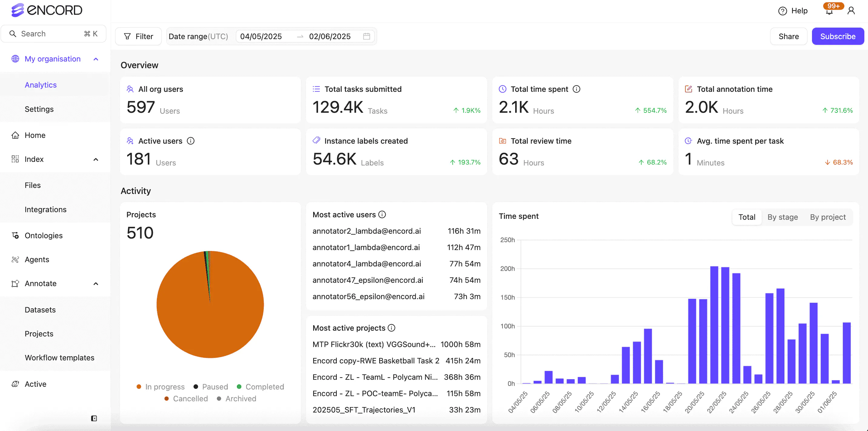The height and width of the screenshot is (431, 868).
Task: Collapse the My organisation section
Action: click(96, 59)
